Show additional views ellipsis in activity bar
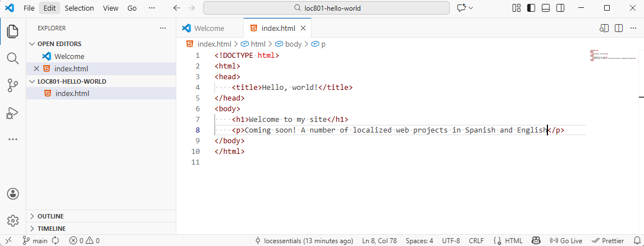The width and height of the screenshot is (644, 246). point(13,140)
